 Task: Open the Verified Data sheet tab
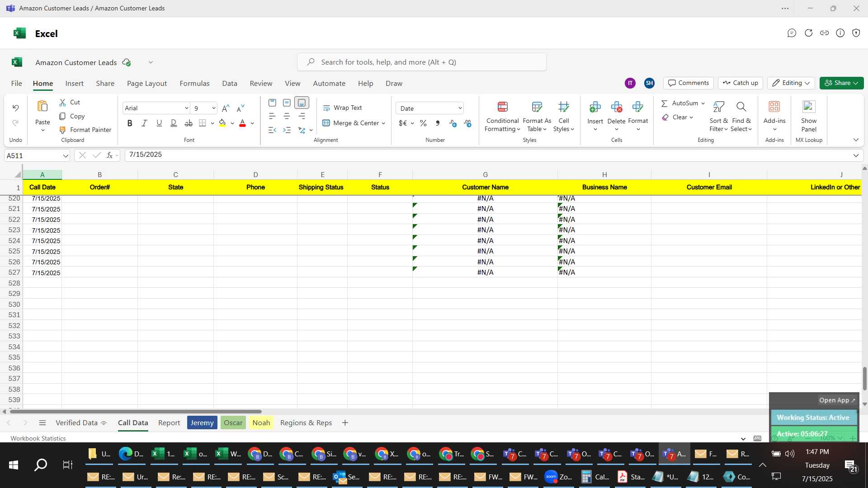pos(80,422)
